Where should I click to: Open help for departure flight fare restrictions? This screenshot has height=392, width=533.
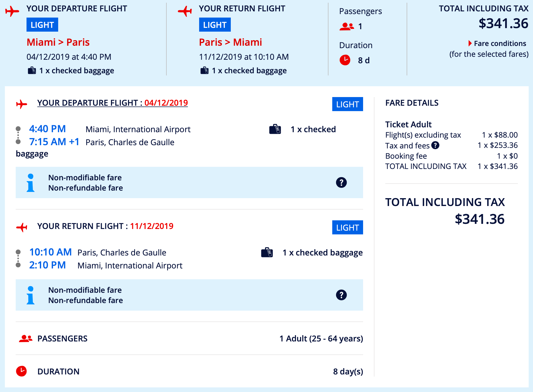(341, 182)
